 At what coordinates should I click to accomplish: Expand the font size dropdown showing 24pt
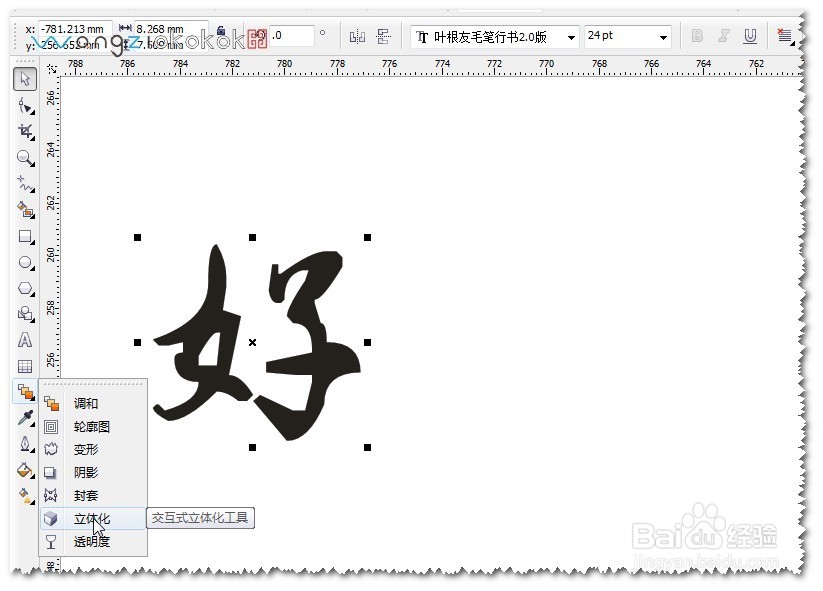coord(665,36)
